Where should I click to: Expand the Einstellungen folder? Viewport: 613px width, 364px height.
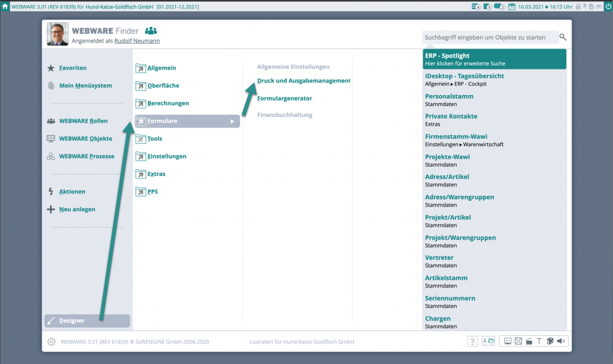click(166, 156)
